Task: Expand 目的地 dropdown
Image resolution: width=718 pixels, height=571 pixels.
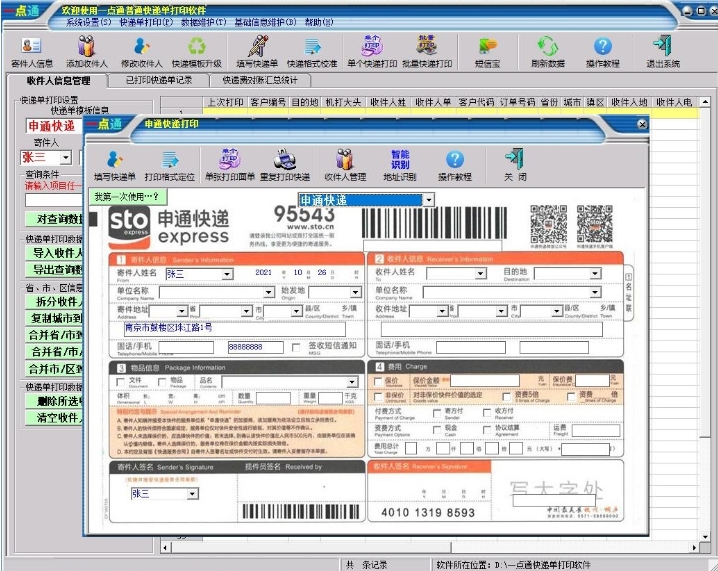Action: coord(595,273)
